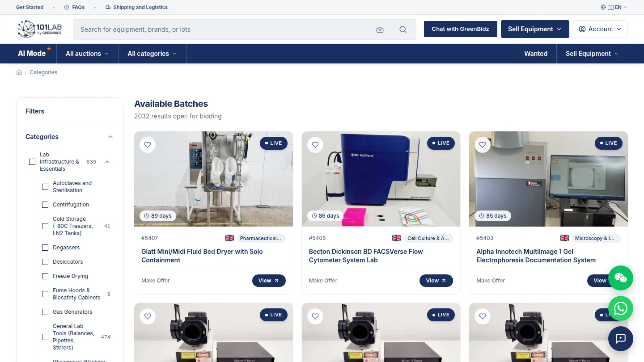This screenshot has height=362, width=644.
Task: View the BD FACSVerse Flow Cytometer lot
Action: pos(436,281)
